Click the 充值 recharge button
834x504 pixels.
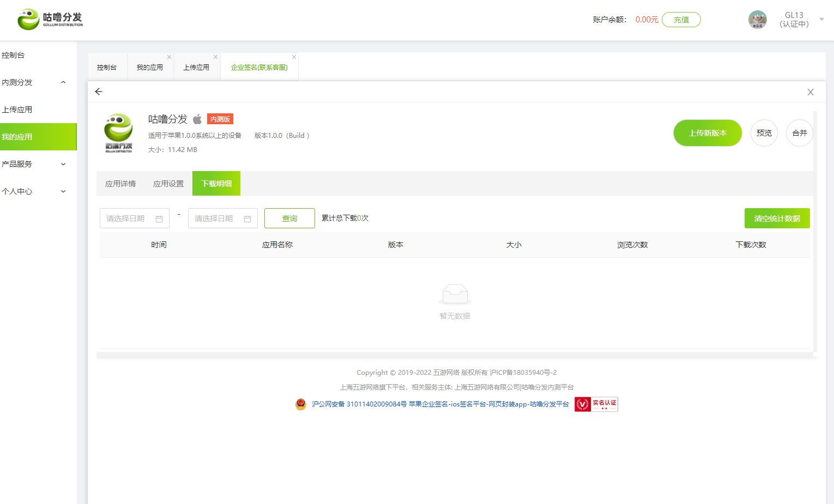pyautogui.click(x=681, y=20)
